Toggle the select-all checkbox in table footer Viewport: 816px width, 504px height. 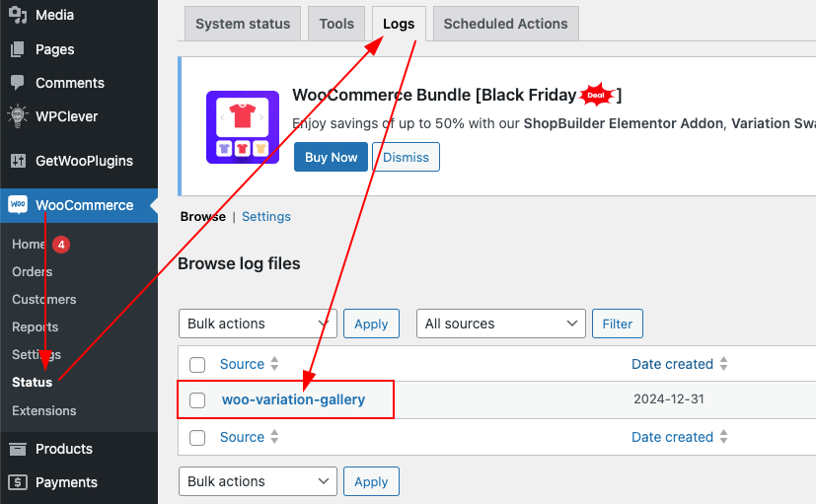pos(197,437)
